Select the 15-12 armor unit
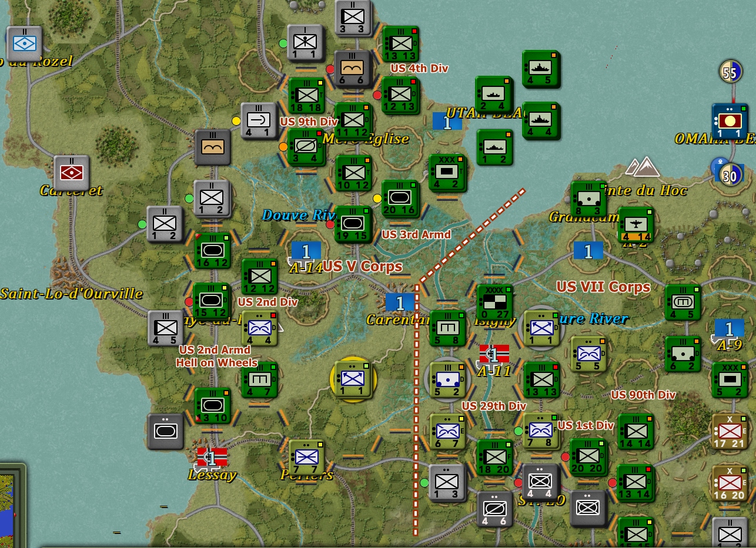This screenshot has width=756, height=548. 212,302
